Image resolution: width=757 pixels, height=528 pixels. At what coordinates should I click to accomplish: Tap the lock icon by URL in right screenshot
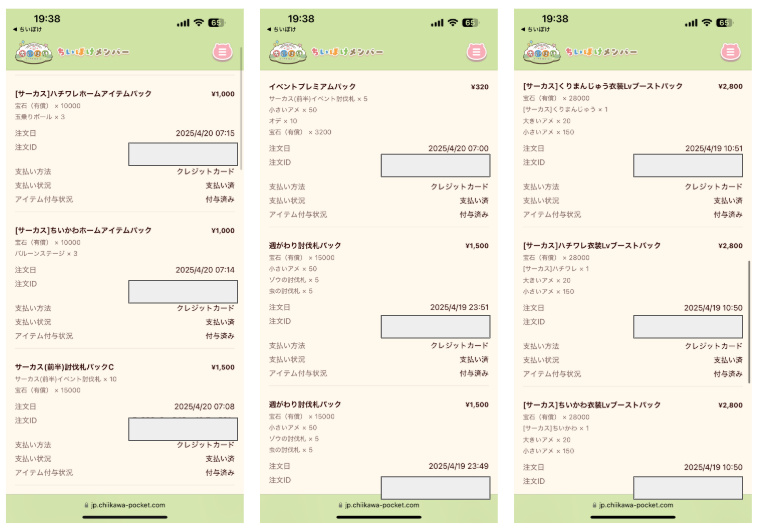594,505
